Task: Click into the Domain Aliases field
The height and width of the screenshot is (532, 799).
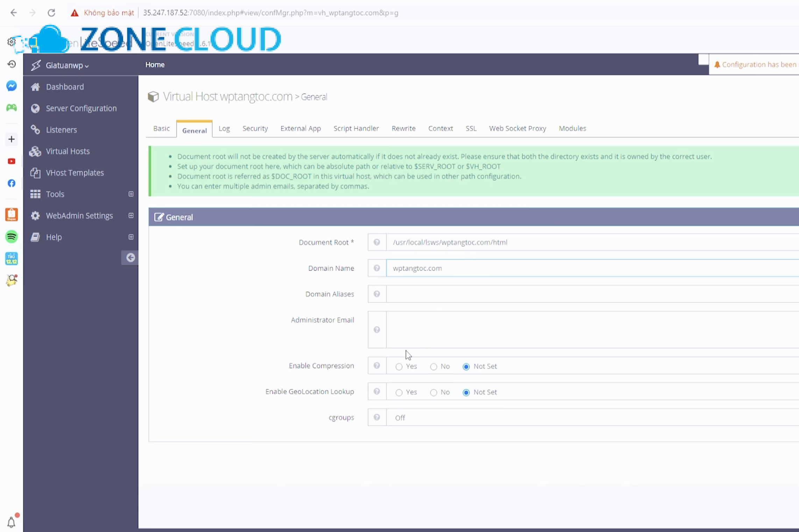Action: (x=593, y=294)
